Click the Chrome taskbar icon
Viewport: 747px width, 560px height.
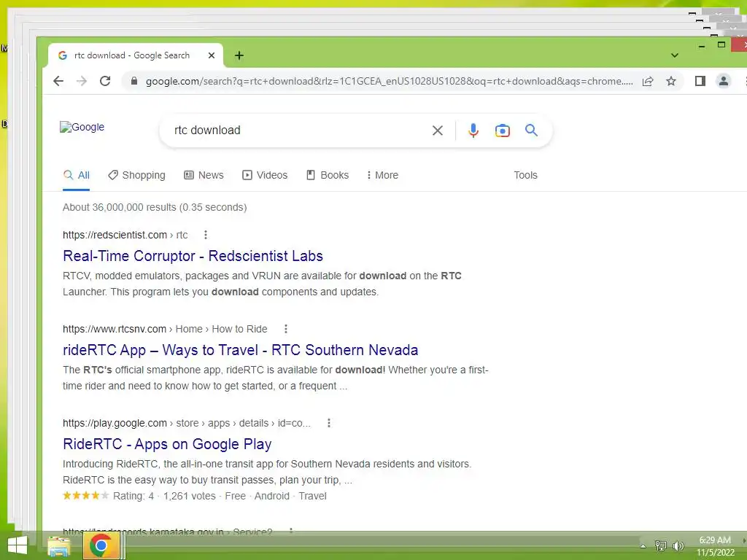tap(101, 545)
